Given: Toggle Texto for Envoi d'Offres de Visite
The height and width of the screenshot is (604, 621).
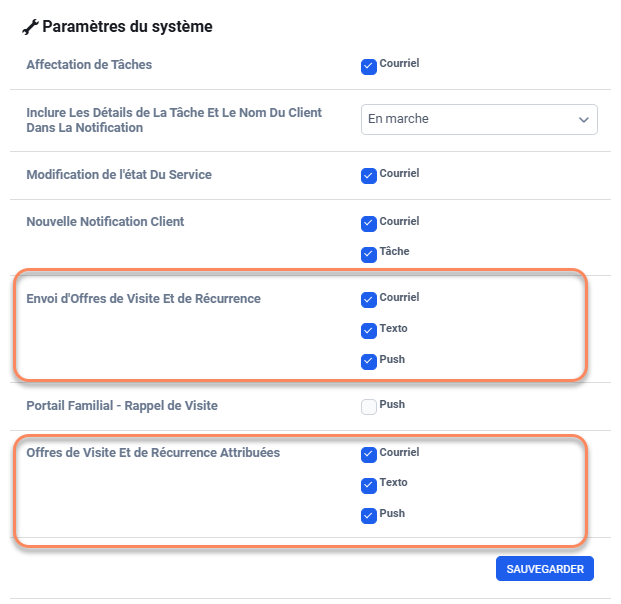Looking at the screenshot, I should click(368, 330).
